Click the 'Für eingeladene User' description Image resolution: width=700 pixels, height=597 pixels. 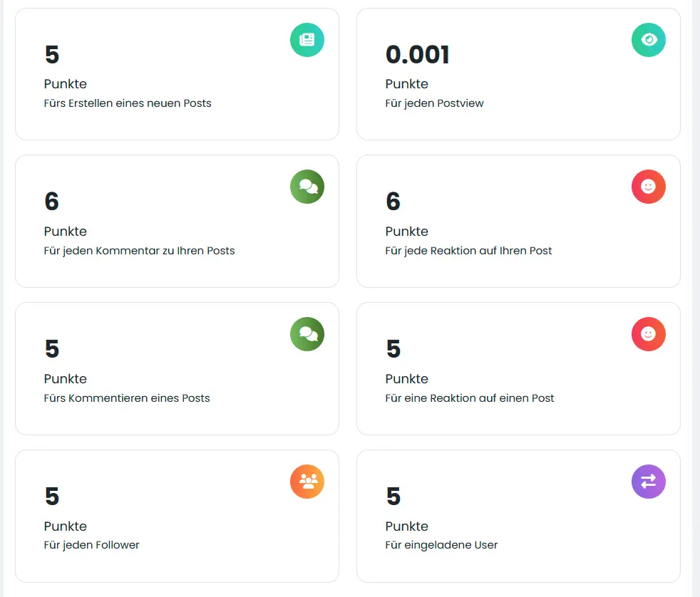(441, 545)
